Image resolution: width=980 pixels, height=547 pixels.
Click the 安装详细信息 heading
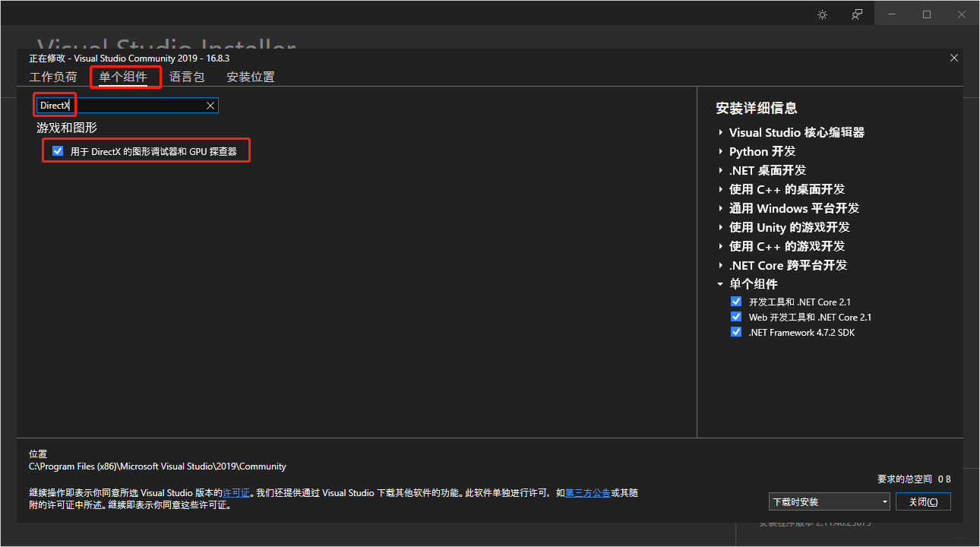click(x=757, y=108)
